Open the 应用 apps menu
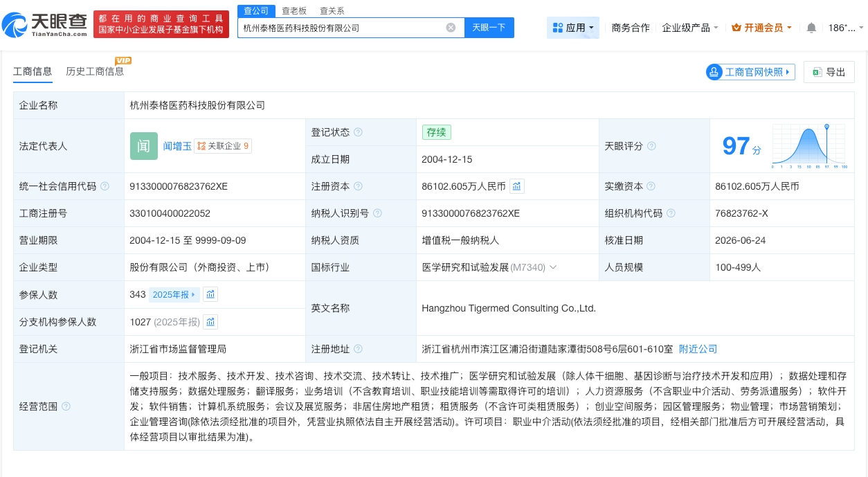868x477 pixels. coord(573,28)
